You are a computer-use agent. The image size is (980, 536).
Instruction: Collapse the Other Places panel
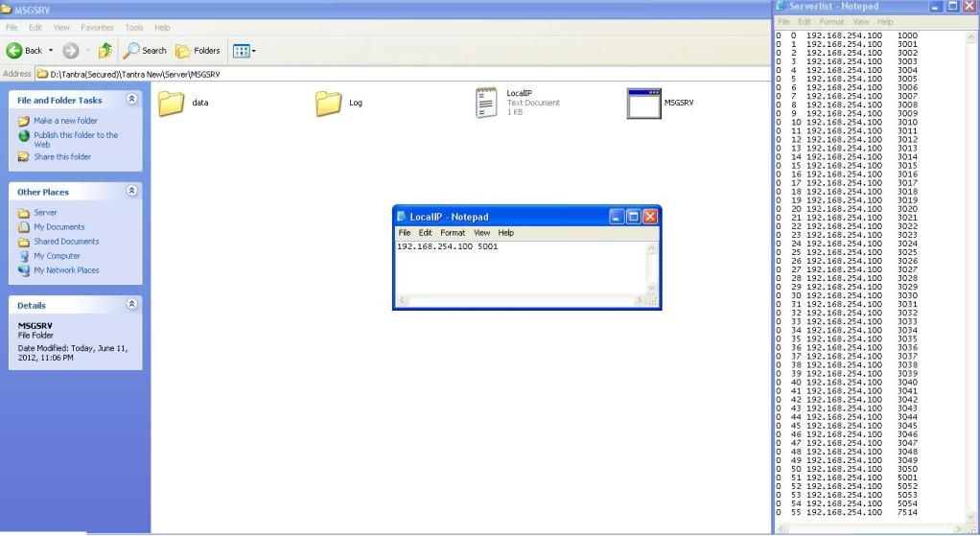[132, 191]
